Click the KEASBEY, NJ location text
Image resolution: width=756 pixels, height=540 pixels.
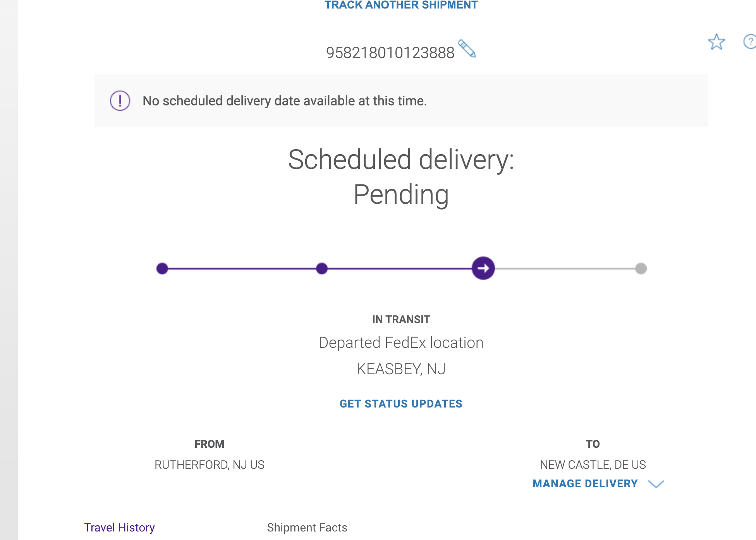[401, 369]
